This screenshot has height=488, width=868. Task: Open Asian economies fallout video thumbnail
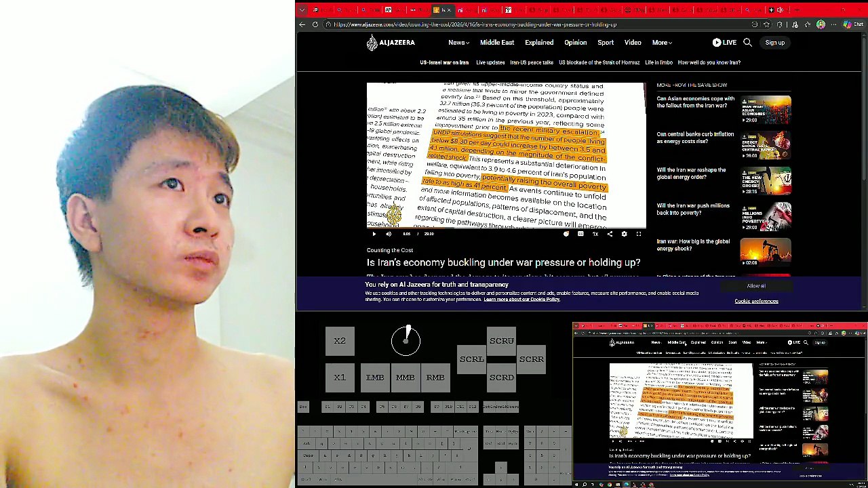point(766,110)
